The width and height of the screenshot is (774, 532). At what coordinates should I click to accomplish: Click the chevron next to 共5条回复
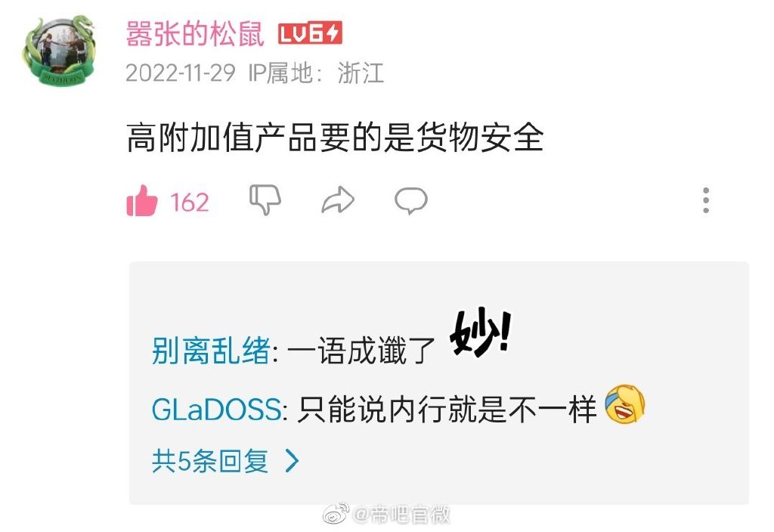[293, 462]
